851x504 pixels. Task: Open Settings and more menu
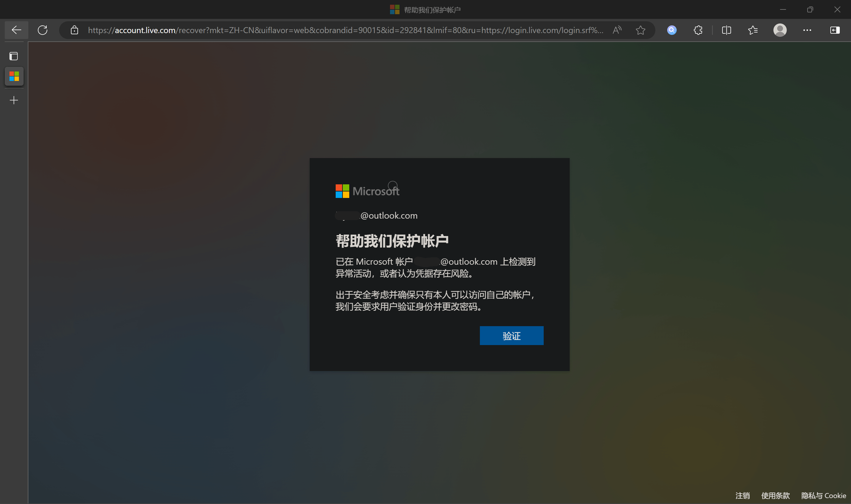click(x=807, y=30)
